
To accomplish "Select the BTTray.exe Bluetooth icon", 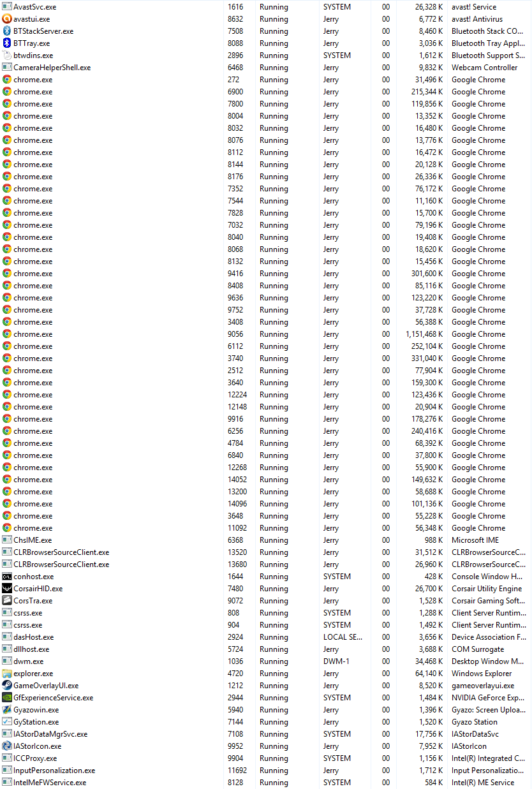I will pyautogui.click(x=7, y=43).
